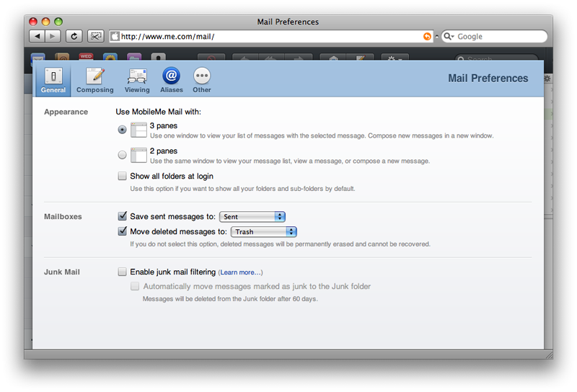Click the 3 panes description text

[322, 135]
